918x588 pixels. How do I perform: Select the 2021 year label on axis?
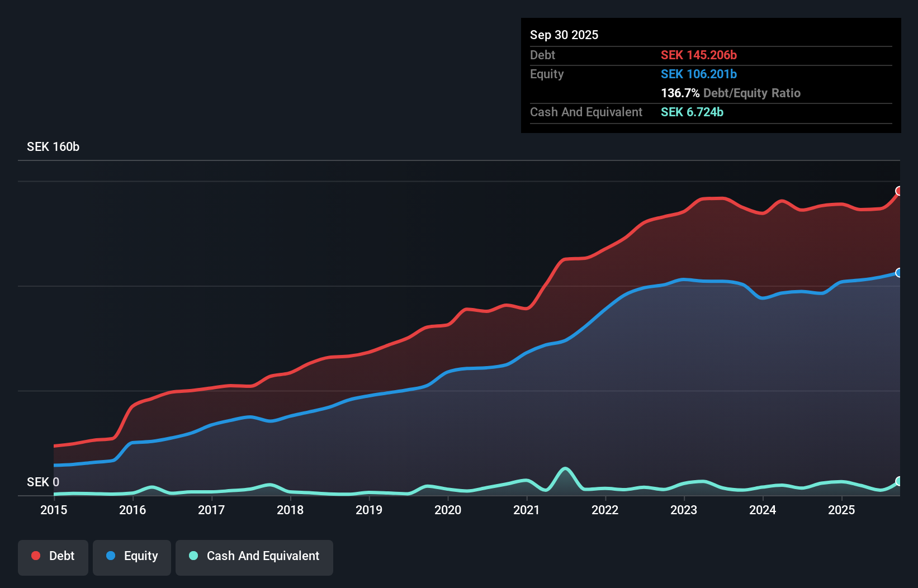[x=527, y=510]
